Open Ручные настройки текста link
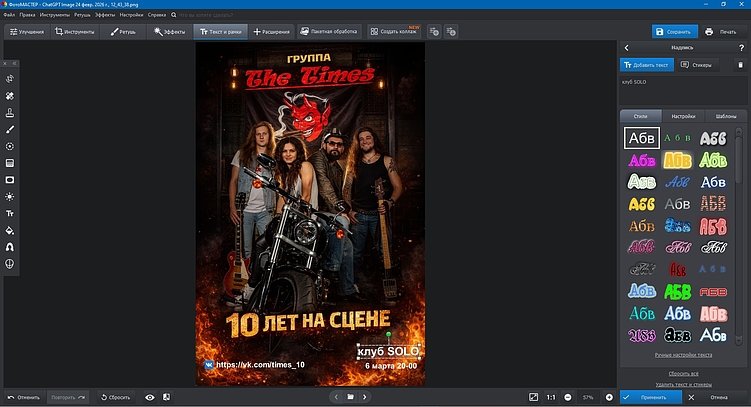The width and height of the screenshot is (751, 407). click(x=683, y=355)
